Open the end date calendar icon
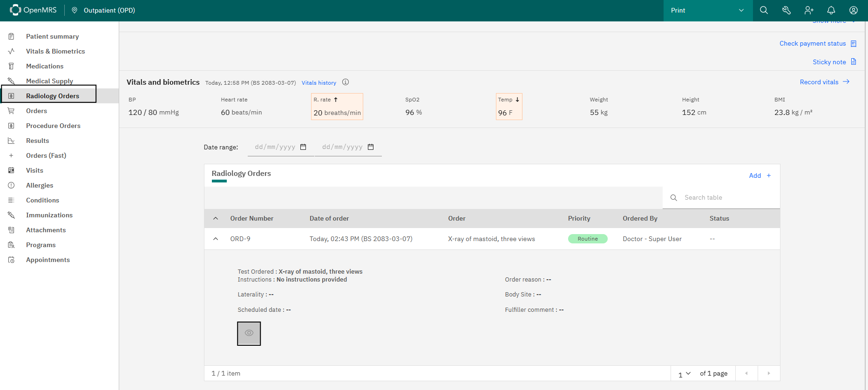The width and height of the screenshot is (868, 390). click(x=371, y=147)
